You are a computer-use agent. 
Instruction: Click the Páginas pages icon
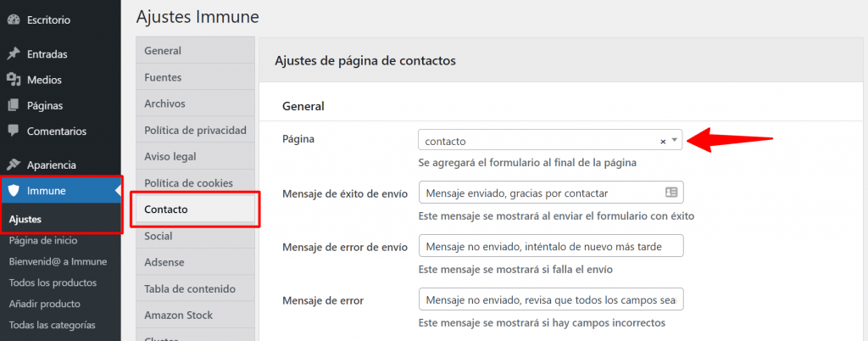[x=14, y=106]
